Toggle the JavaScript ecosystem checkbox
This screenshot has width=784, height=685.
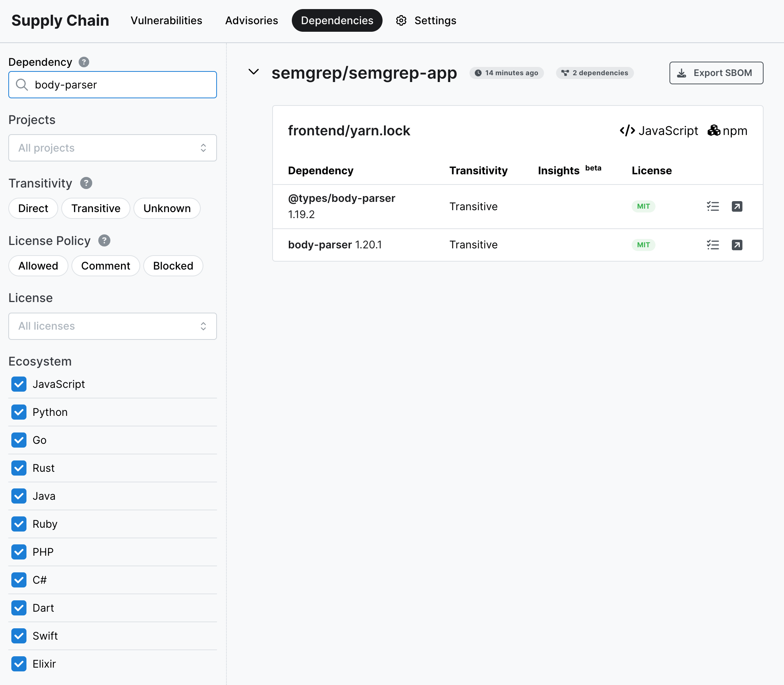click(x=19, y=384)
